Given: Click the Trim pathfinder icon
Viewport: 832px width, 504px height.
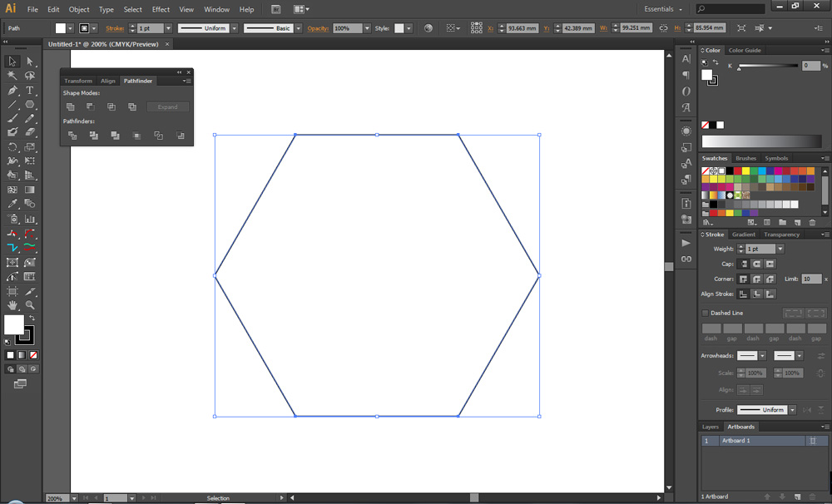Looking at the screenshot, I should click(94, 136).
